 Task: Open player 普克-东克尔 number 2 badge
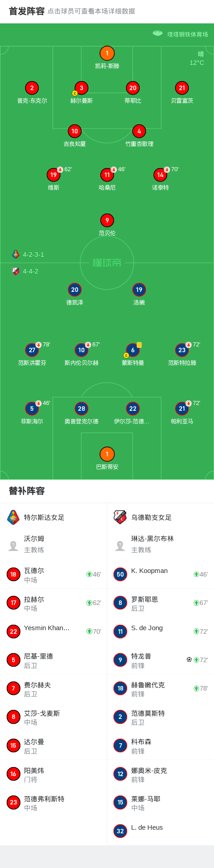(x=32, y=88)
